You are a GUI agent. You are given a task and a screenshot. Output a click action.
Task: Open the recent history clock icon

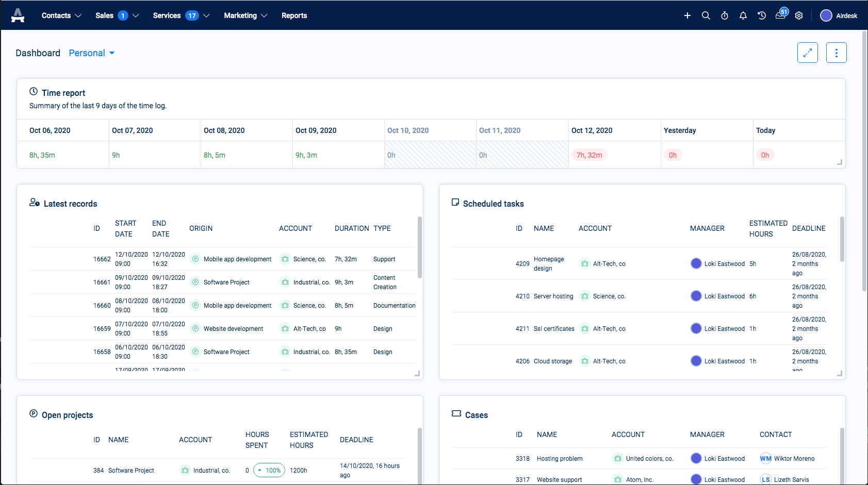[761, 15]
